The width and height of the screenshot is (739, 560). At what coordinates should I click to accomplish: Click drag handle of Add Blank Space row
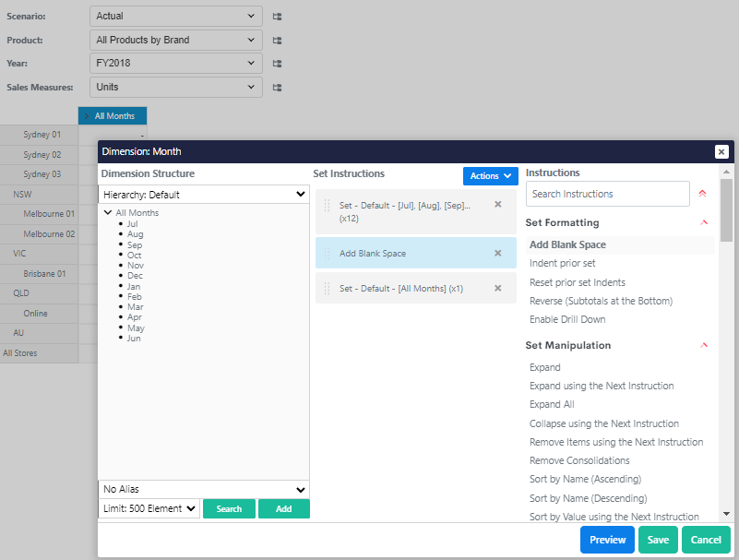pyautogui.click(x=327, y=253)
